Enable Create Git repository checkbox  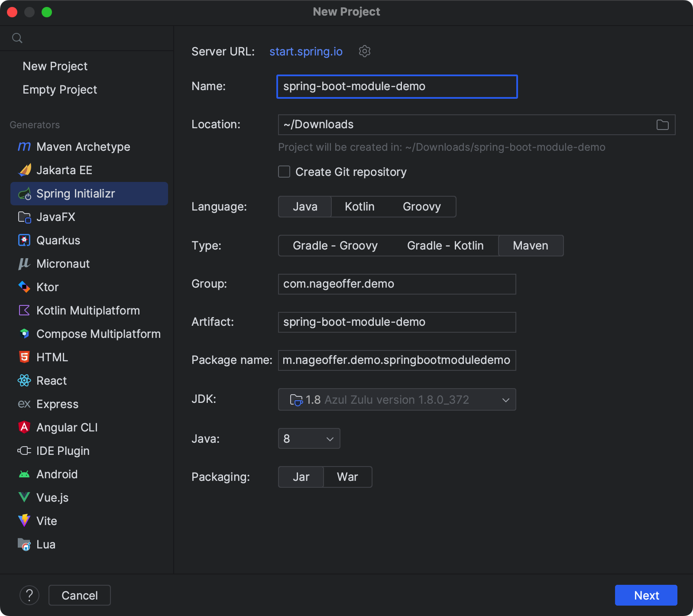284,172
